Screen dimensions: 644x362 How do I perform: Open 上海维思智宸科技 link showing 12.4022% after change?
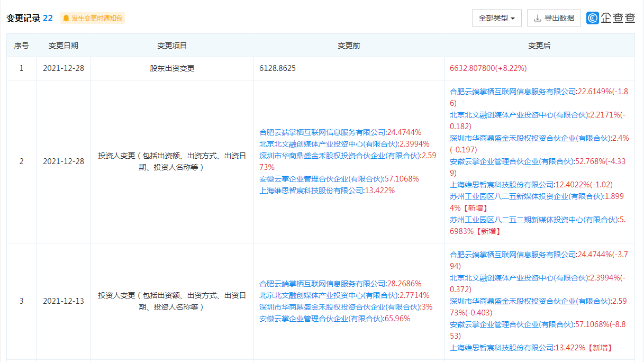pos(502,185)
